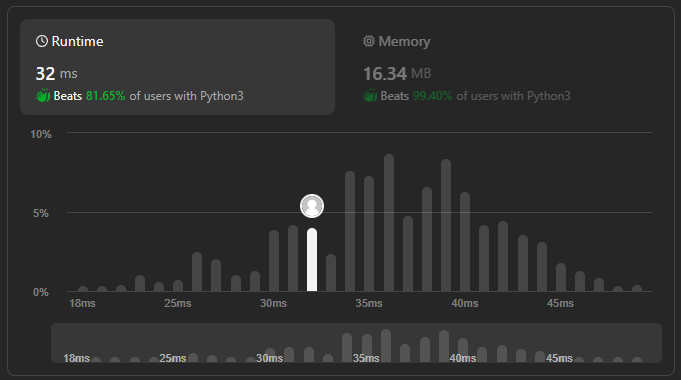Click the clapping hands icon in Memory card
This screenshot has height=380, width=681.
coord(370,96)
